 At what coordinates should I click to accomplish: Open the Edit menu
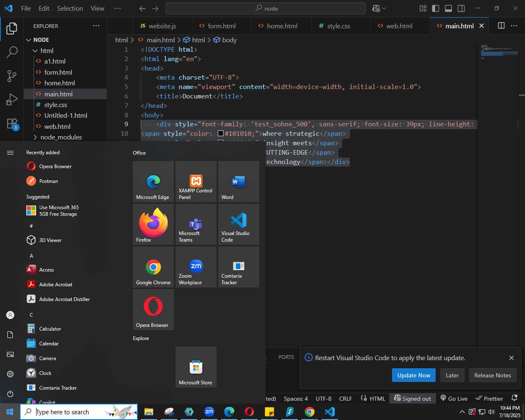(x=44, y=8)
